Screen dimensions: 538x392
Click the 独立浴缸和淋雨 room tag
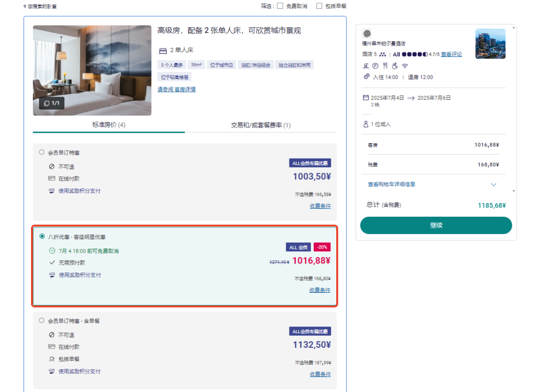294,65
